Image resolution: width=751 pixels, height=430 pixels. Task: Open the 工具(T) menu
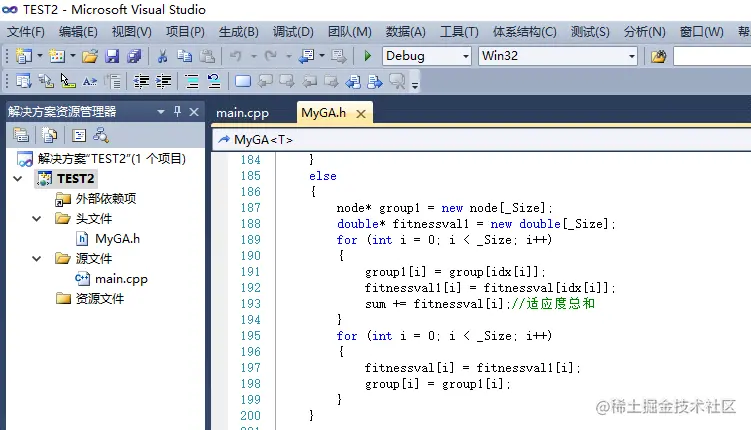point(459,32)
